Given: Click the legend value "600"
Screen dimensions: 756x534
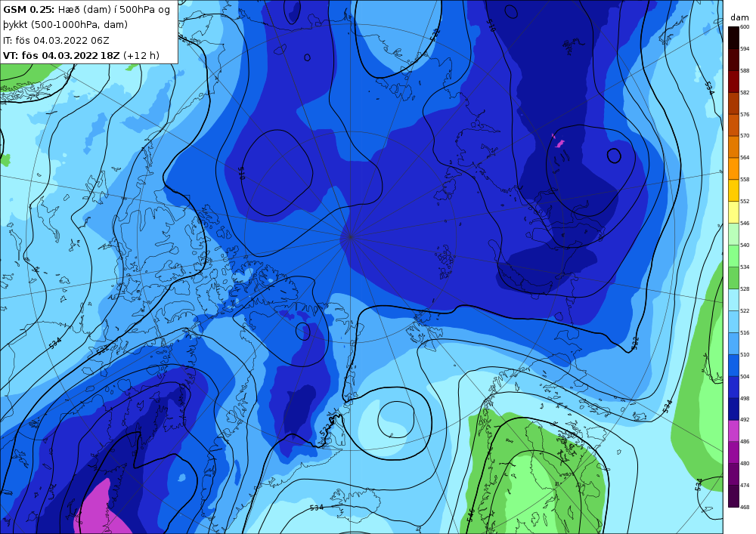Looking at the screenshot, I should click(745, 27).
